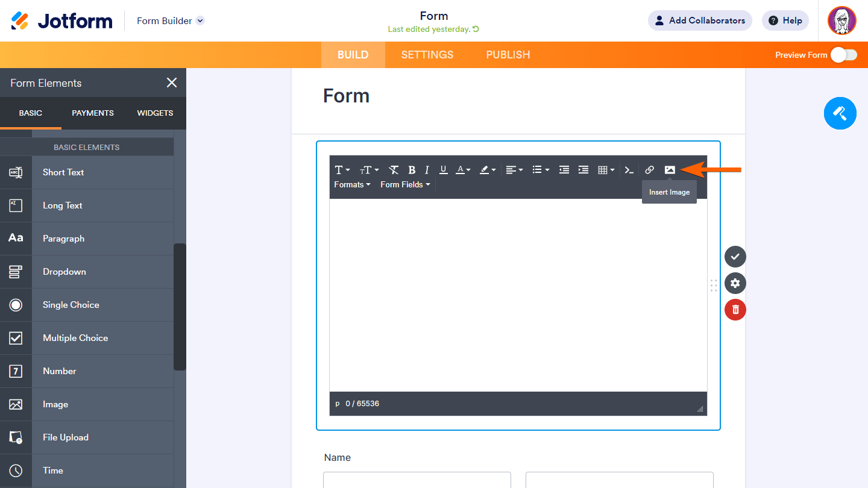Viewport: 868px width, 488px height.
Task: Click the Insert Link icon
Action: (x=649, y=170)
